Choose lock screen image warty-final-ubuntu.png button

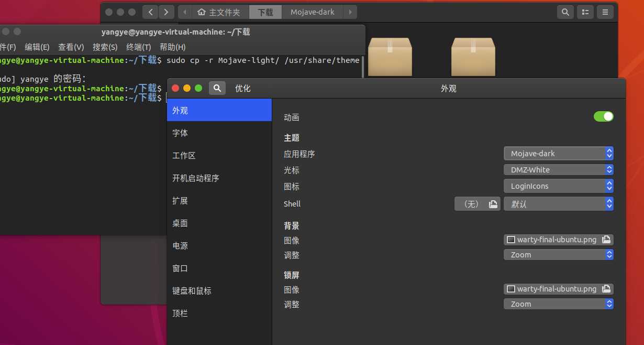click(x=559, y=289)
